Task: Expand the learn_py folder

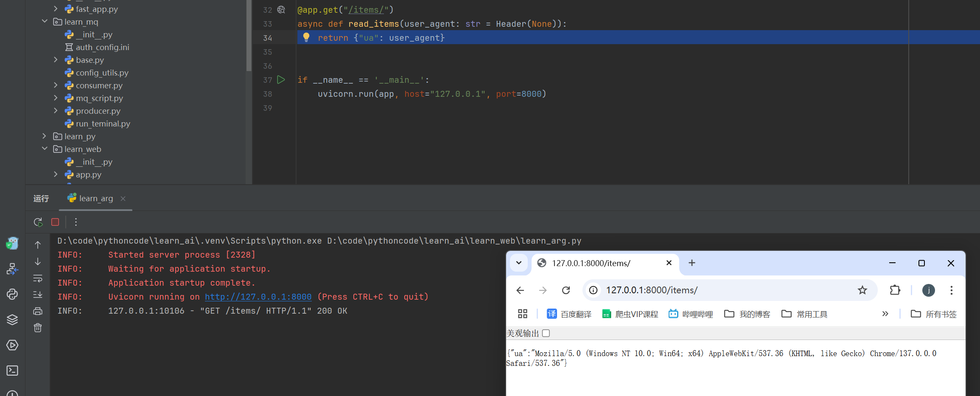Action: pos(45,136)
